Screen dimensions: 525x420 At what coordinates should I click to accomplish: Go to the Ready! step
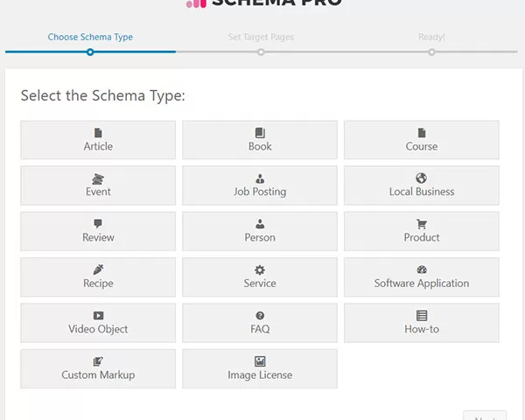[431, 37]
